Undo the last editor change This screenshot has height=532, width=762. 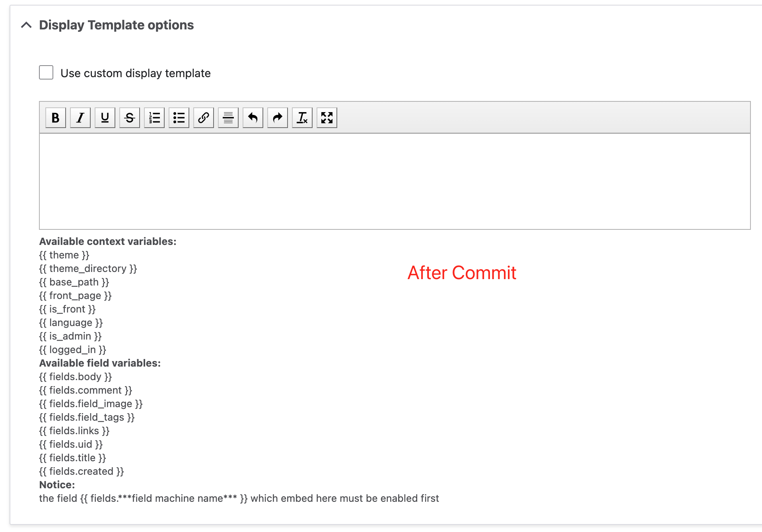pos(253,118)
